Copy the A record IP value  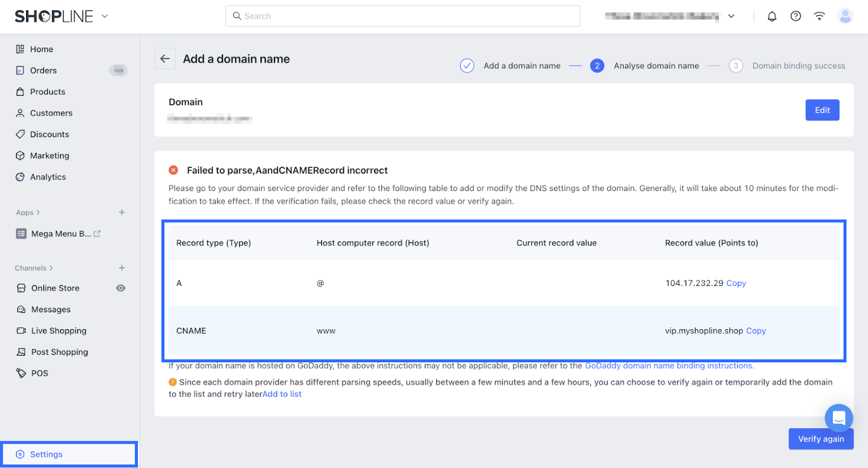736,283
